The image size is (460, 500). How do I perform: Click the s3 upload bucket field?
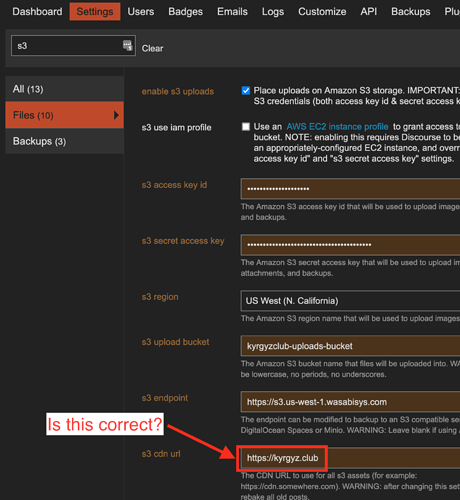[x=350, y=346]
